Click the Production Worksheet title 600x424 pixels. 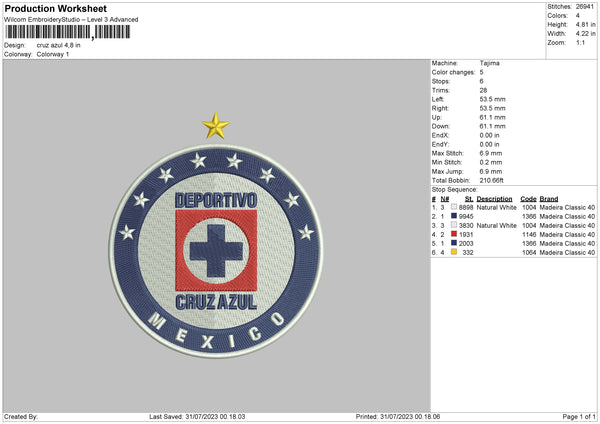(x=55, y=8)
